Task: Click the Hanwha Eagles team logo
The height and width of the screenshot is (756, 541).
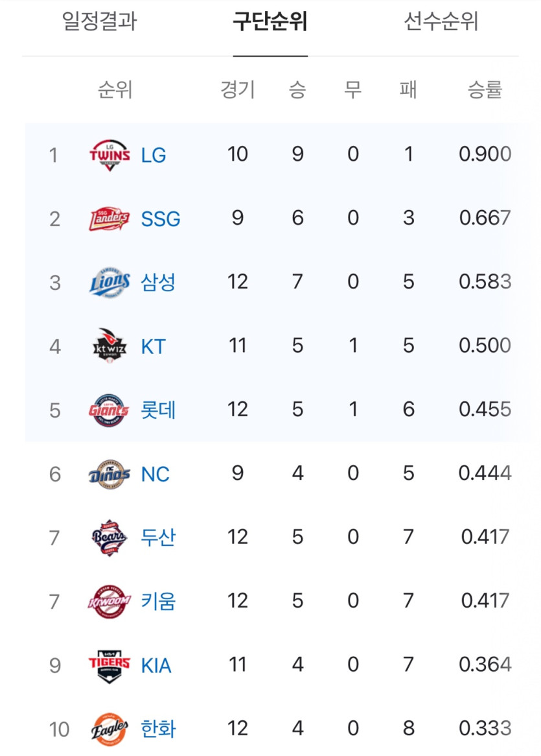Action: click(x=109, y=729)
